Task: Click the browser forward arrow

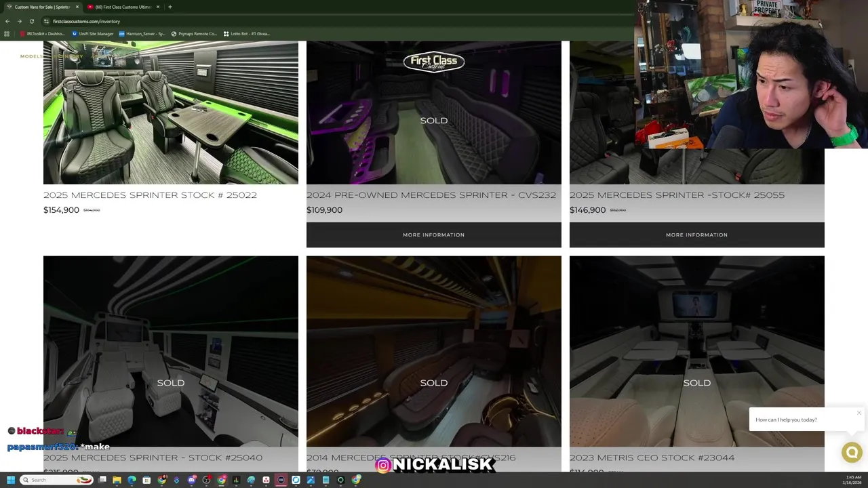Action: click(19, 21)
